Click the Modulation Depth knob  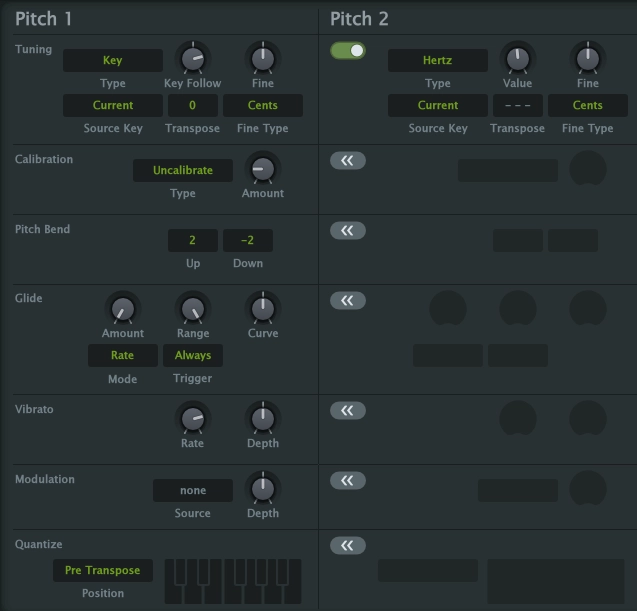click(263, 489)
